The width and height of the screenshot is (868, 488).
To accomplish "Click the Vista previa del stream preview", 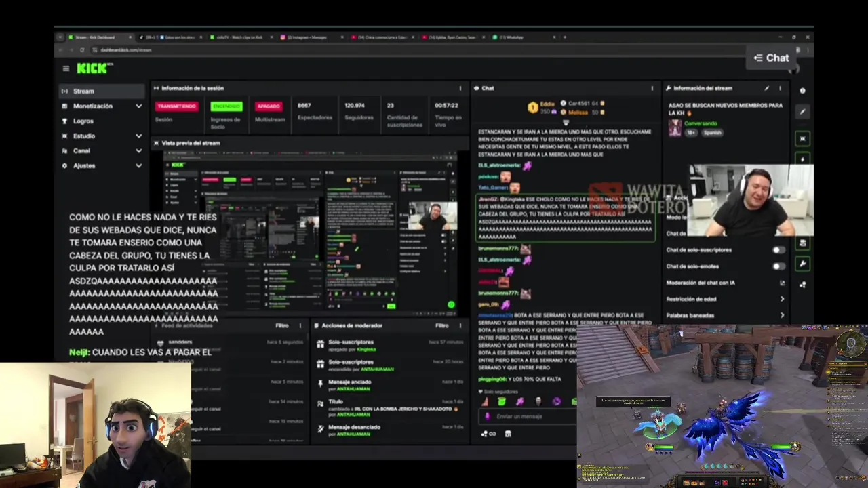I will (311, 234).
